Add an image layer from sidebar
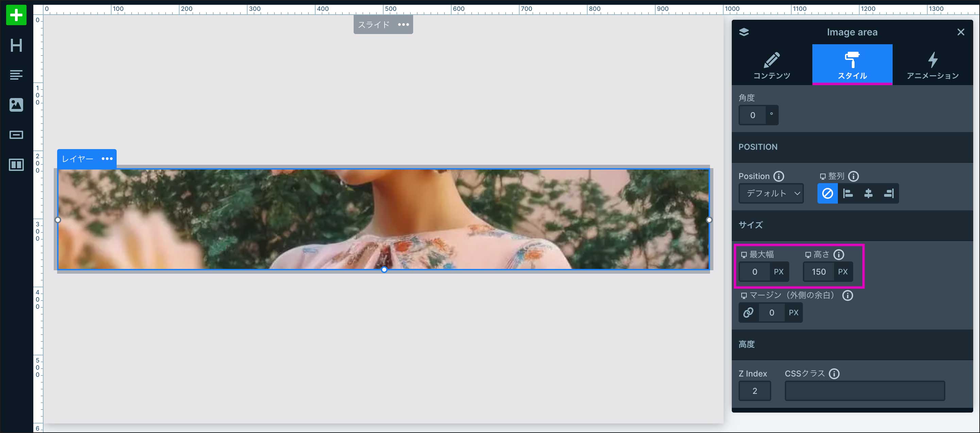Image resolution: width=980 pixels, height=433 pixels. (16, 105)
